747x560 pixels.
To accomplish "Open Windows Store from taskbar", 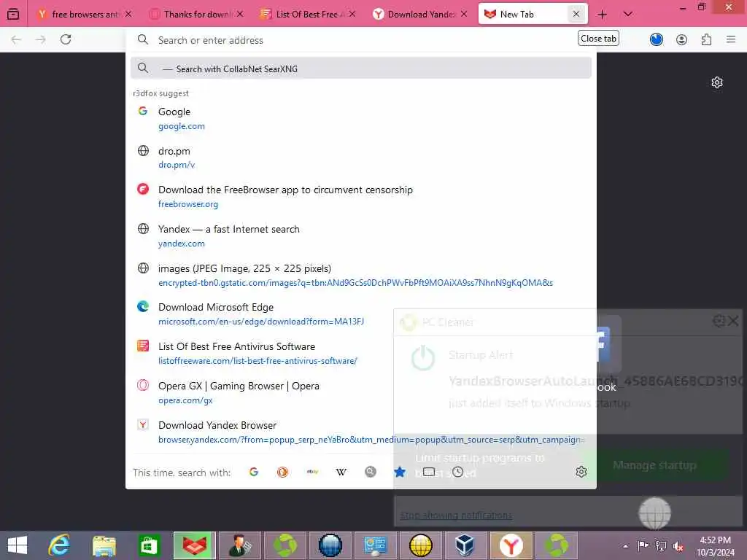I will (149, 545).
